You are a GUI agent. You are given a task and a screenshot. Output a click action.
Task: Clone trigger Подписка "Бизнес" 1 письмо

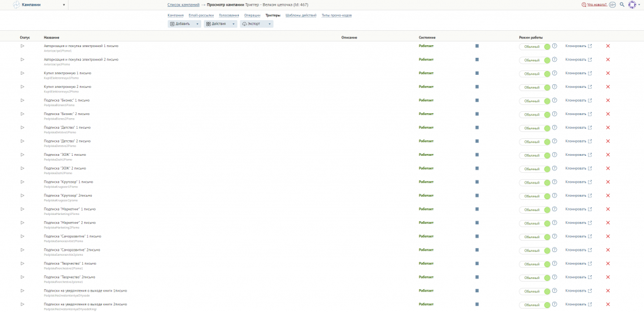pos(579,100)
